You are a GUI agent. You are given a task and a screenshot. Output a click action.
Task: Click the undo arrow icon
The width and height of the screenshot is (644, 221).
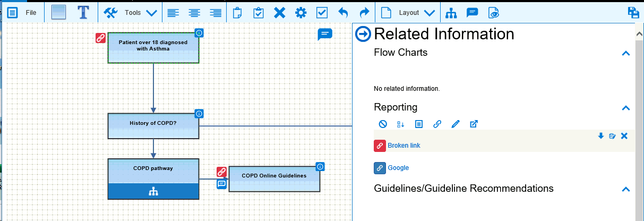pyautogui.click(x=344, y=12)
